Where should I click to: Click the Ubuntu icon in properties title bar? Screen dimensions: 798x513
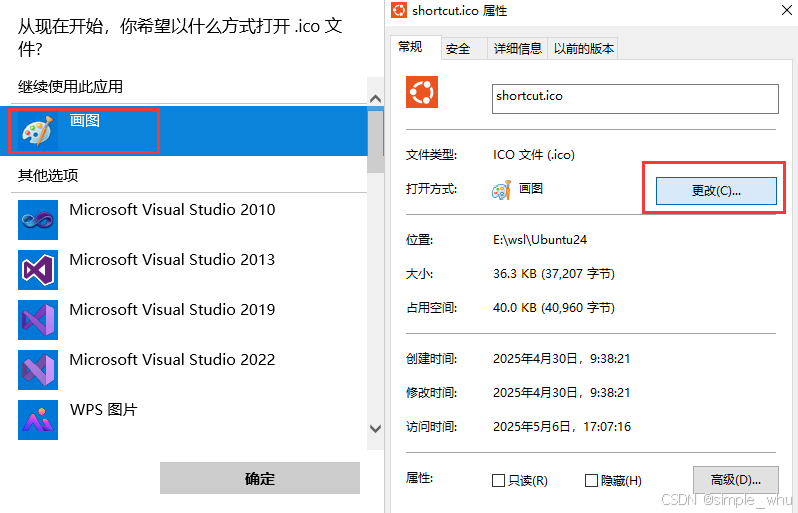click(x=399, y=10)
